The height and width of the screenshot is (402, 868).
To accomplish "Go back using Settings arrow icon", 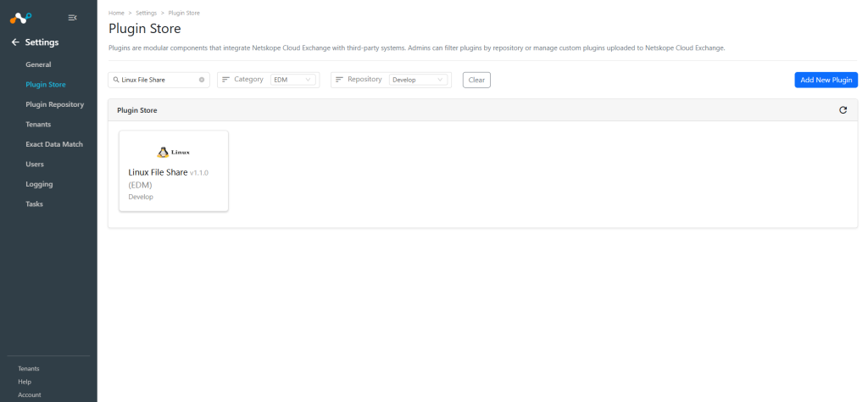I will 15,42.
